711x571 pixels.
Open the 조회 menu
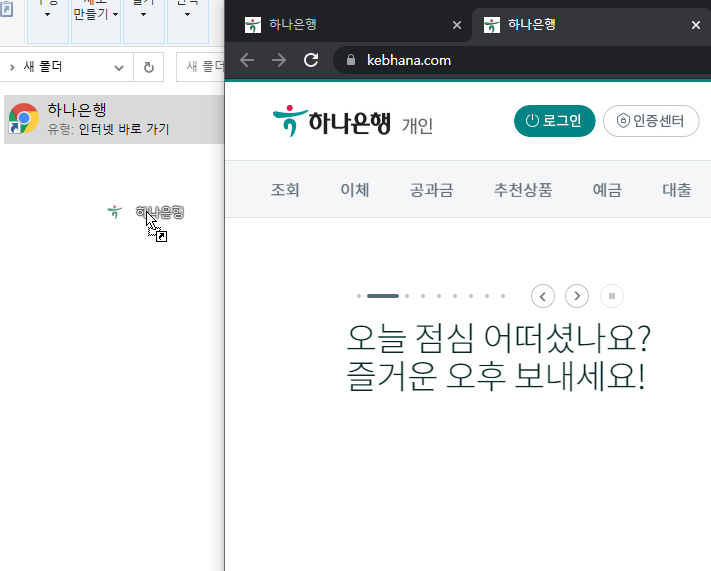285,190
